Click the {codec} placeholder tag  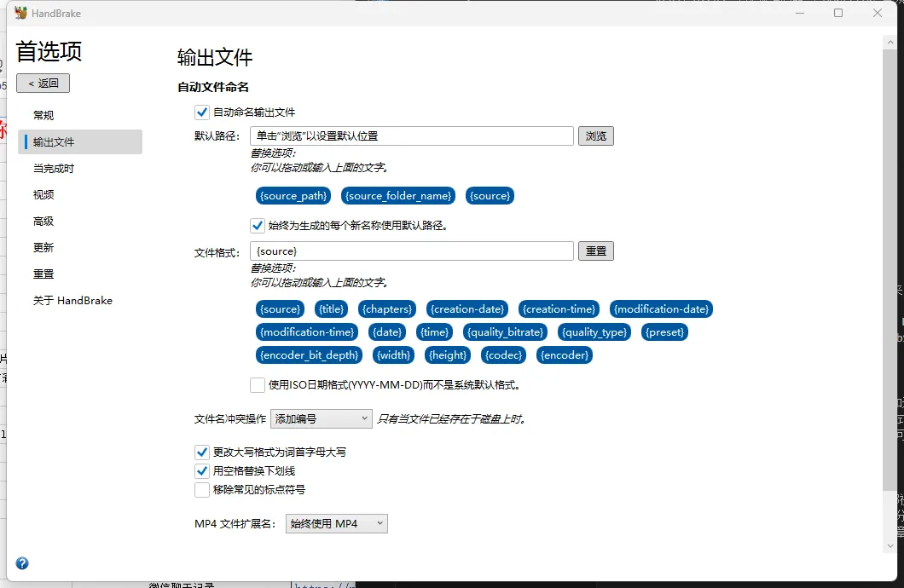pyautogui.click(x=504, y=355)
